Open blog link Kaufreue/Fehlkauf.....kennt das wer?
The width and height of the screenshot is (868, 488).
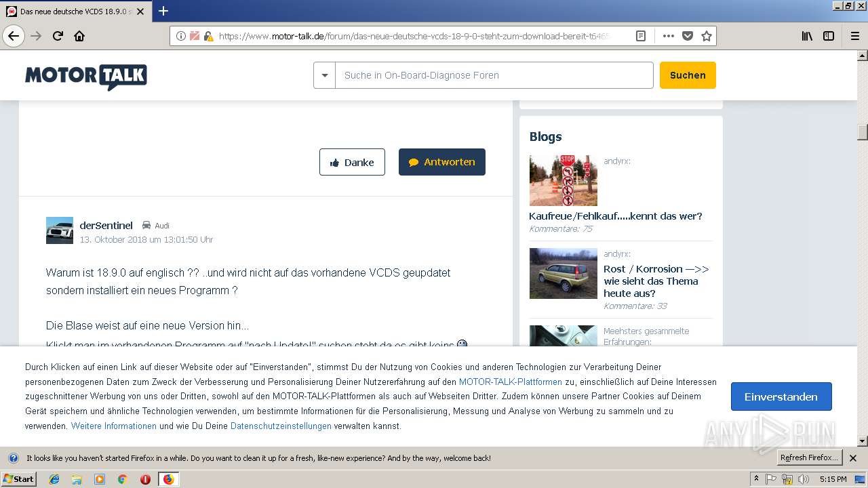[616, 216]
